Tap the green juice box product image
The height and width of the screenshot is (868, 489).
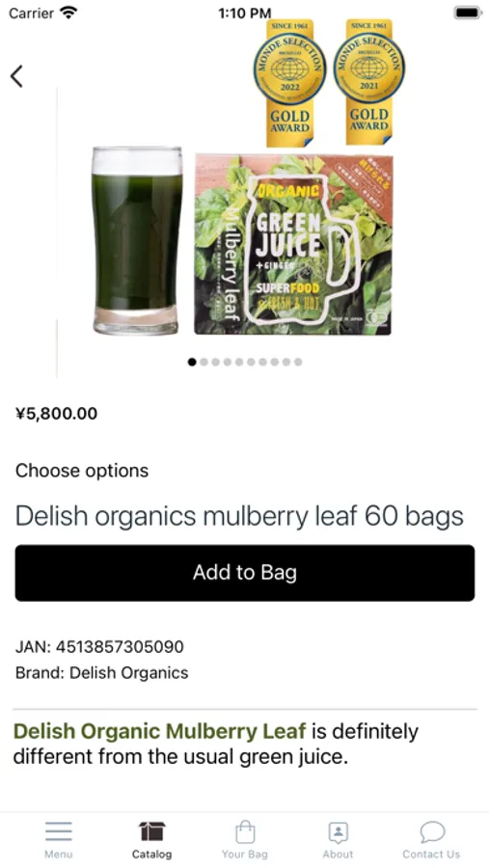pyautogui.click(x=293, y=245)
